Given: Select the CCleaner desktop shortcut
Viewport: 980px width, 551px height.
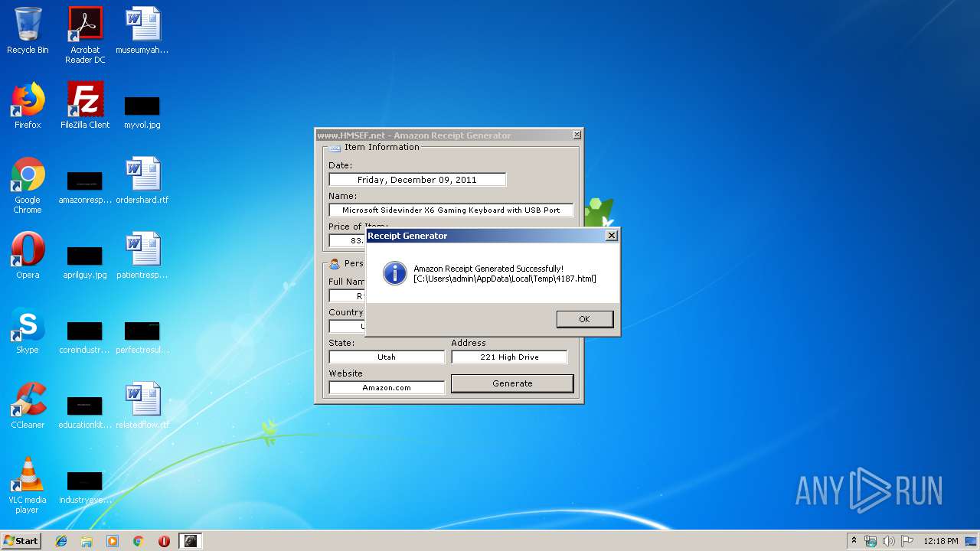Looking at the screenshot, I should coord(28,406).
